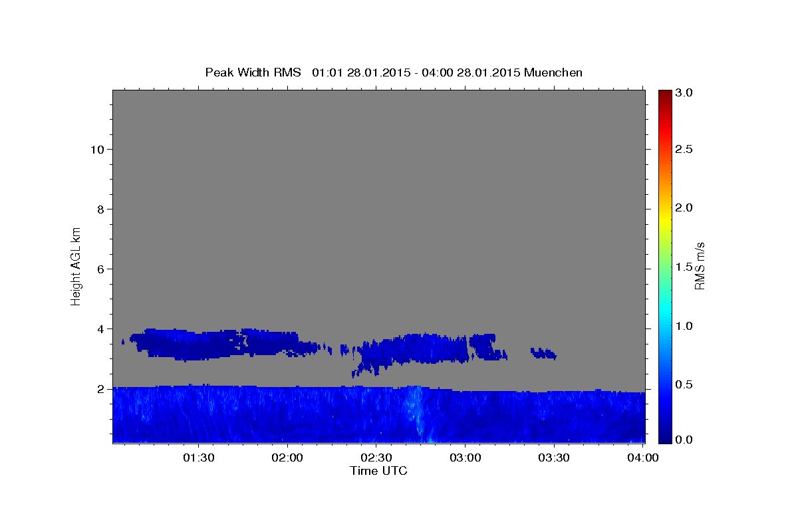Viewport: 798px width, 532px height.
Task: Click the 'RMS m/s' colorbar label
Action: [x=699, y=266]
